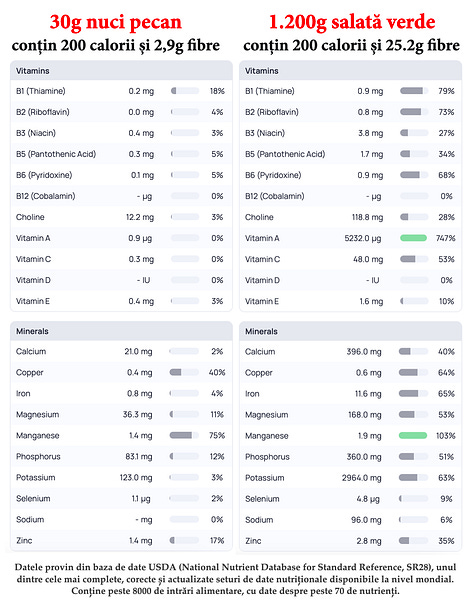Click the pecan Vitamins panel header
Image resolution: width=474 pixels, height=604 pixels.
[121, 70]
